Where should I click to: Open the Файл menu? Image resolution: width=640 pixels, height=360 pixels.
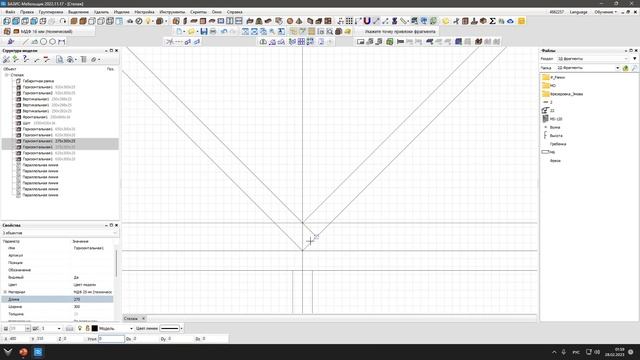[x=10, y=12]
